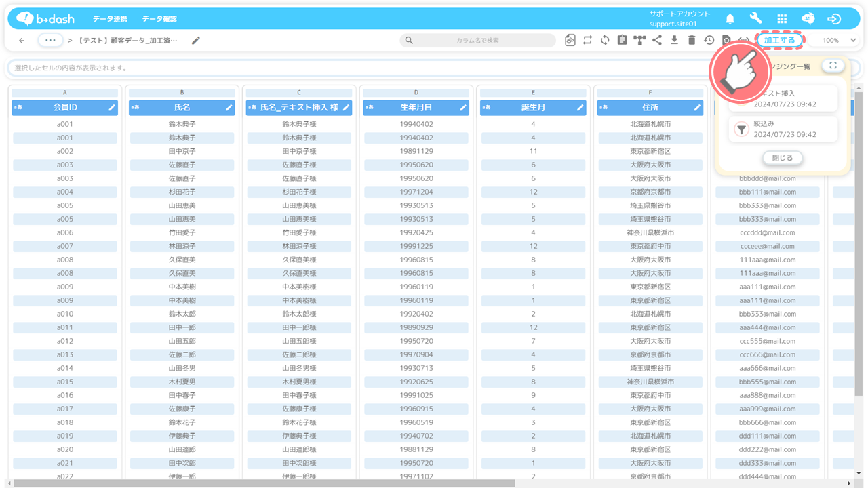868x488 pixels.
Task: Click cell 杉田花子様
Action: (x=299, y=192)
